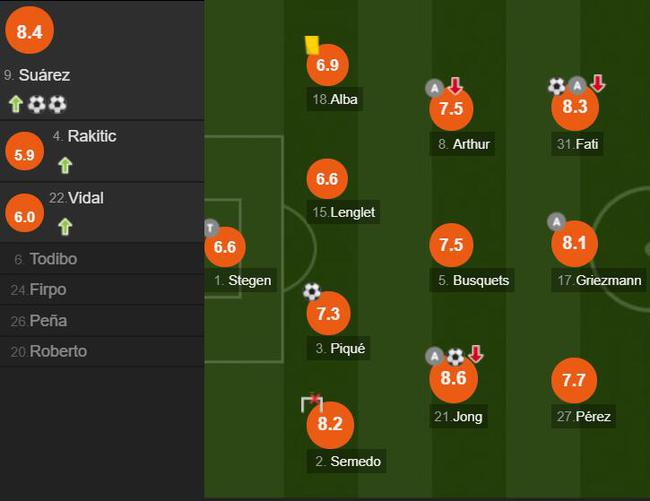The width and height of the screenshot is (650, 501).
Task: Click Roberto in the bench list
Action: 58,351
